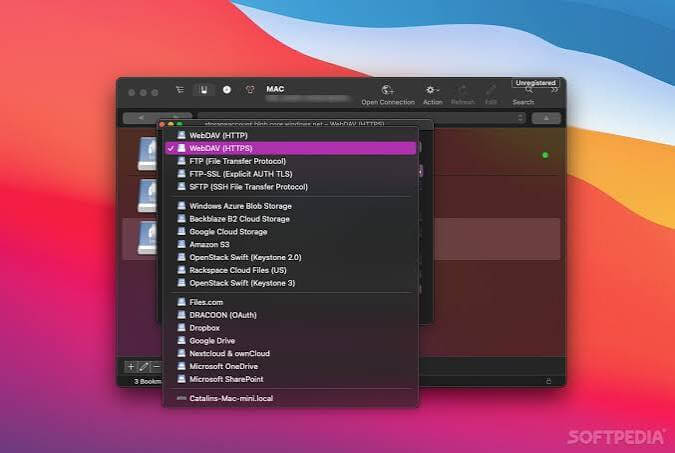Choose Microsoft SharePoint entry
The image size is (675, 453).
tap(291, 379)
